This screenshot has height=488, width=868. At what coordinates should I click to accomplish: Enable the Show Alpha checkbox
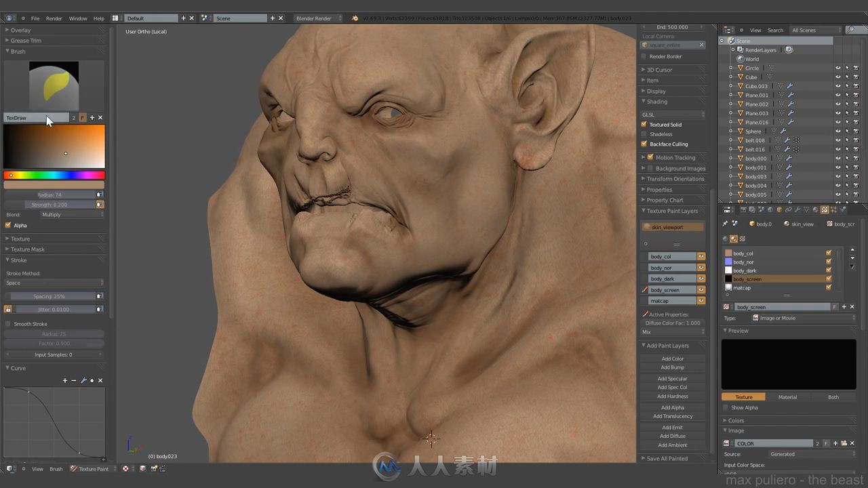click(x=726, y=407)
